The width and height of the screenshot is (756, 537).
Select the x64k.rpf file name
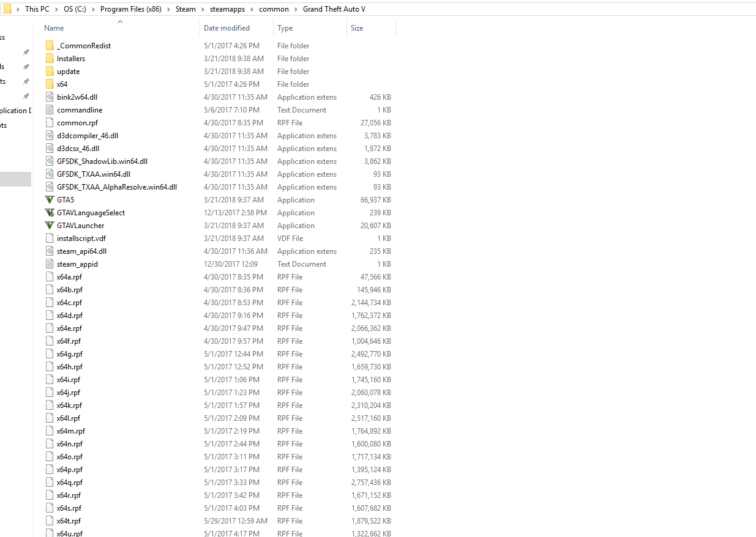coord(69,406)
